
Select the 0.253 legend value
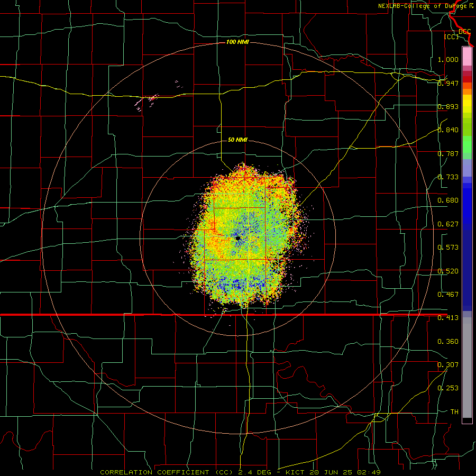[x=448, y=388]
